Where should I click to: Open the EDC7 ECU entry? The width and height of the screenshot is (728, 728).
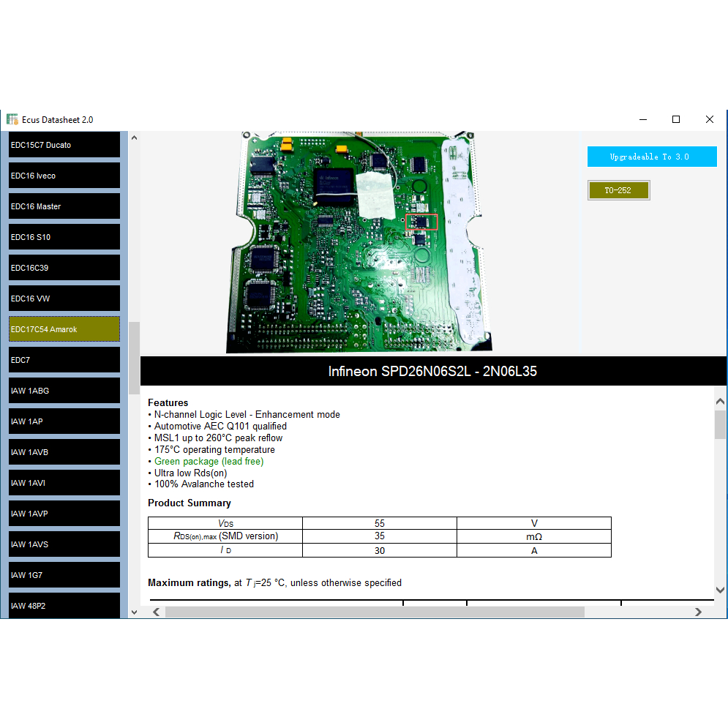click(x=64, y=360)
